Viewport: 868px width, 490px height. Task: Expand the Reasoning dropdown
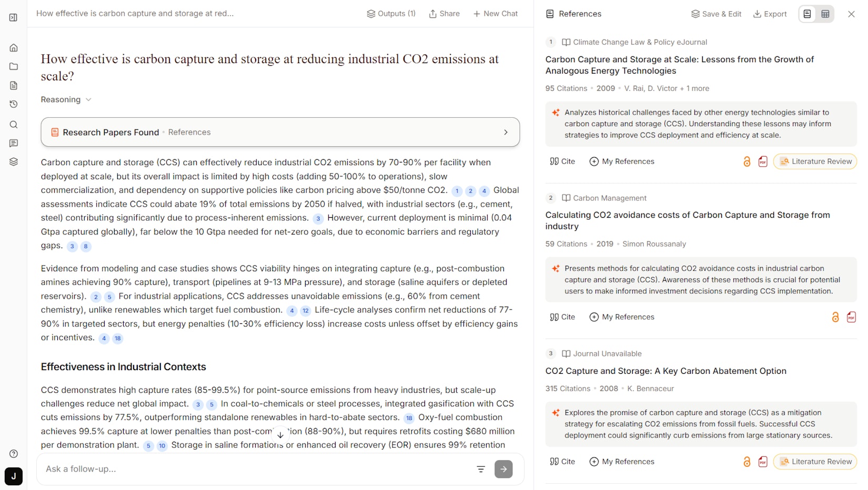point(66,100)
